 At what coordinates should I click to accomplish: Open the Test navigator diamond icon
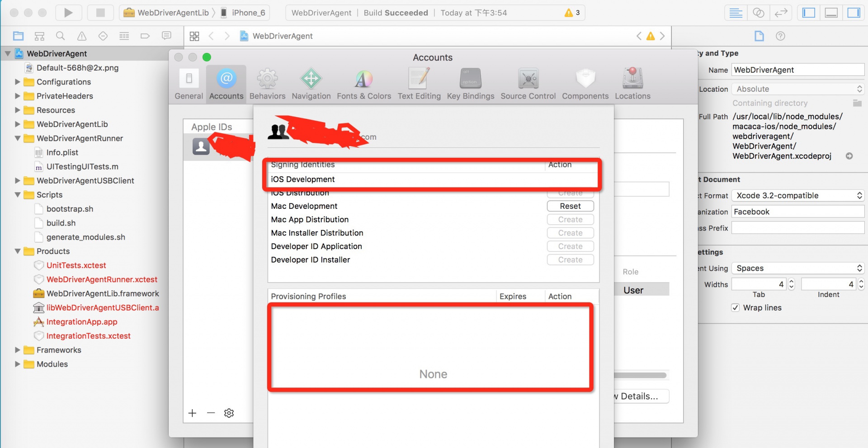tap(103, 36)
